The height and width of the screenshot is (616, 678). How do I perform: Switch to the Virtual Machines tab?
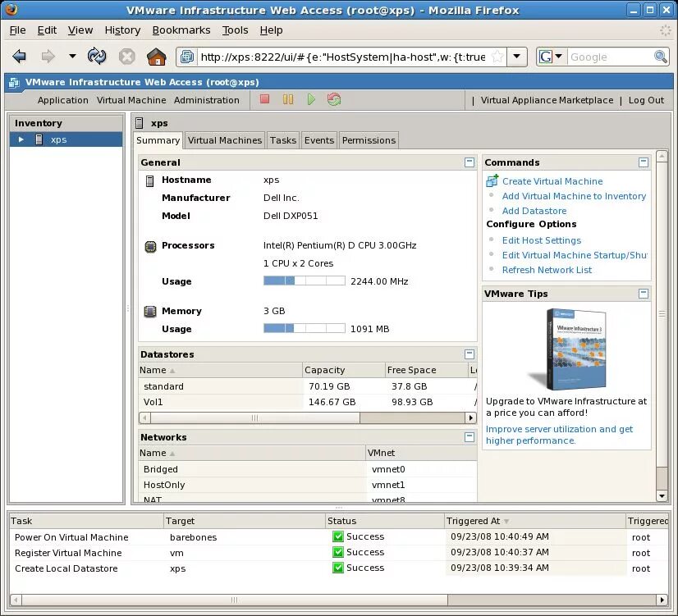pos(225,140)
